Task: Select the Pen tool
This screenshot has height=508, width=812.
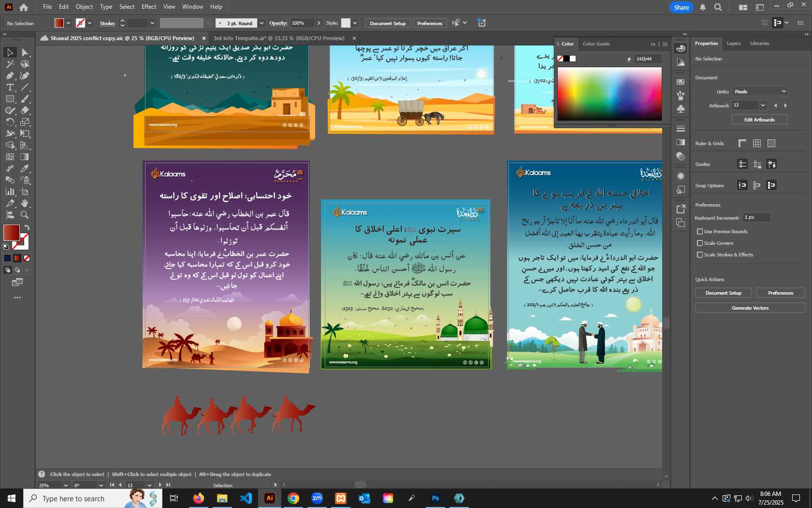Action: [10, 75]
